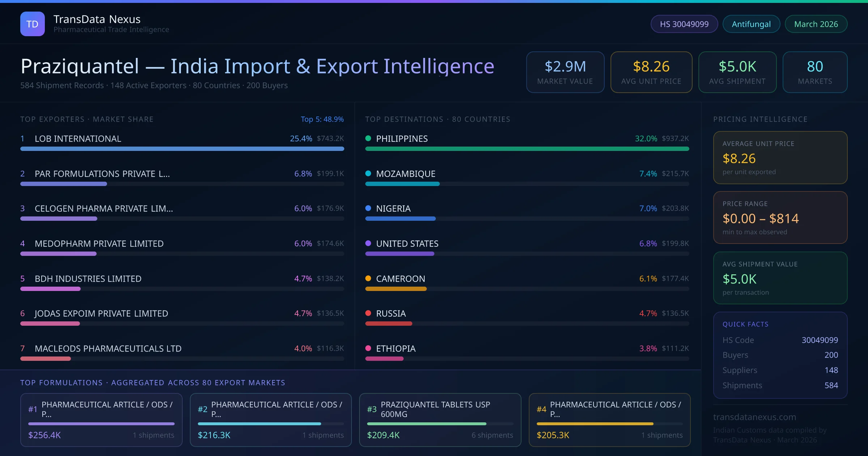
Task: Click LOB International market share bar
Action: click(182, 149)
